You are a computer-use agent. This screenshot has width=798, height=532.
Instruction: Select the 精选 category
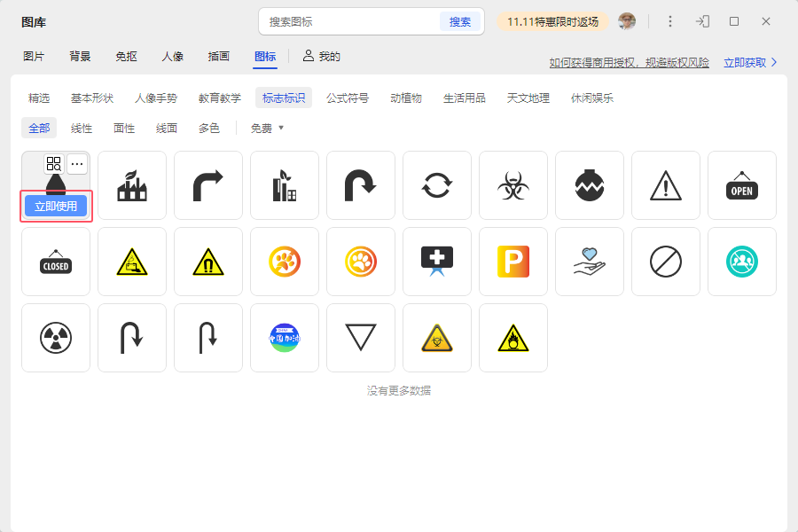click(x=39, y=98)
